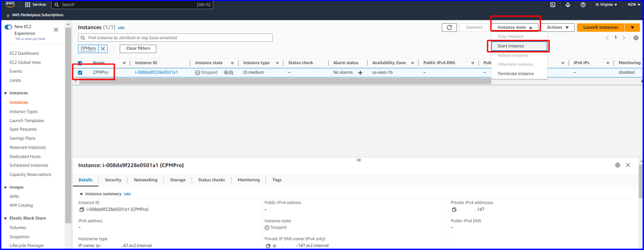Click the refresh instances button
The width and height of the screenshot is (644, 250).
click(x=449, y=27)
